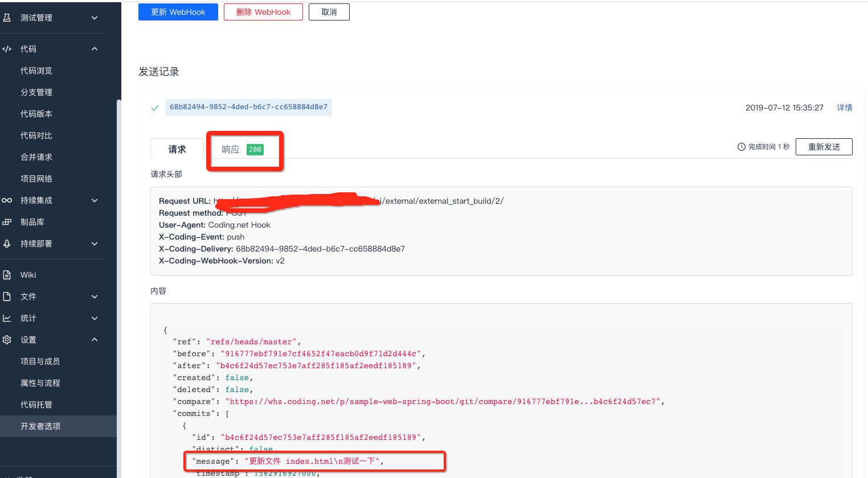868x478 pixels.
Task: Expand the 文件 chevron
Action: (95, 296)
